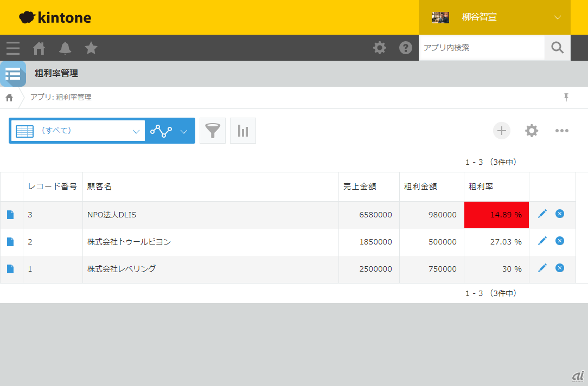
Task: Delete the 株式会社レベリング record
Action: click(x=560, y=268)
